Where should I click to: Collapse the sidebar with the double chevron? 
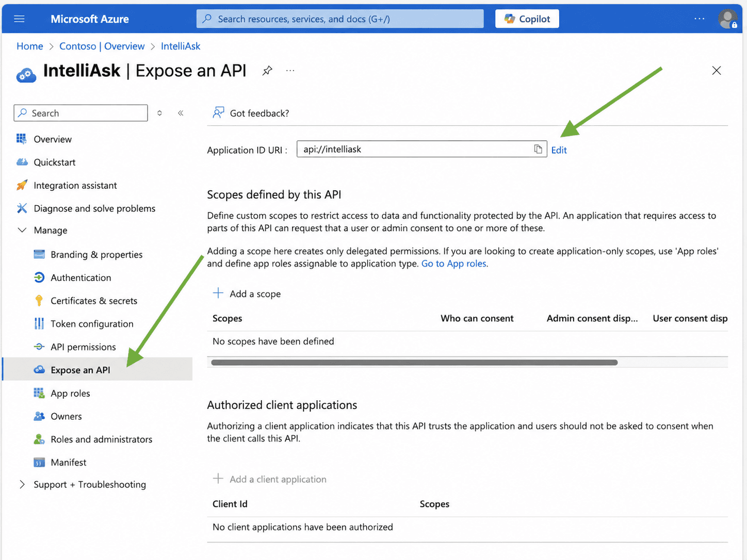click(x=181, y=113)
